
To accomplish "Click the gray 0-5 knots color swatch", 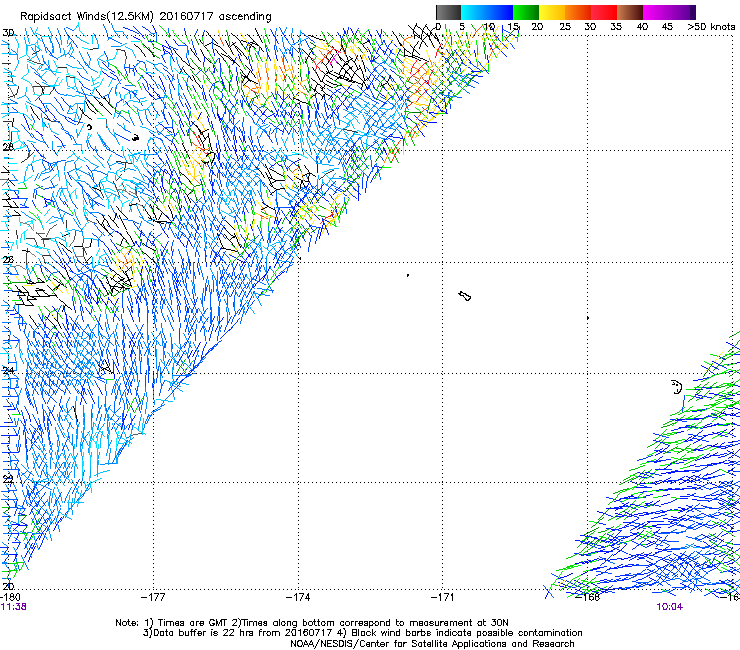I will [448, 12].
